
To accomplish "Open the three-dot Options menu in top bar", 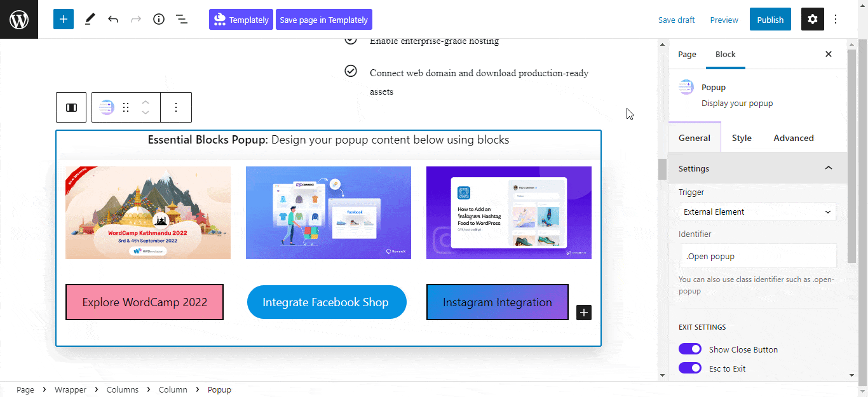I will (x=836, y=19).
